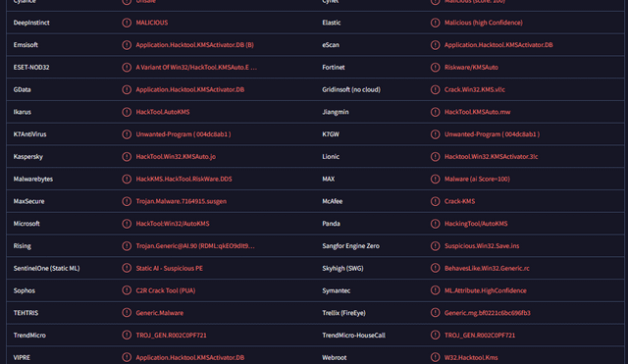Viewport: 628px width, 364px height.
Task: Click the warning icon beside DeepInstinct MALICIOUS
Action: tap(127, 23)
